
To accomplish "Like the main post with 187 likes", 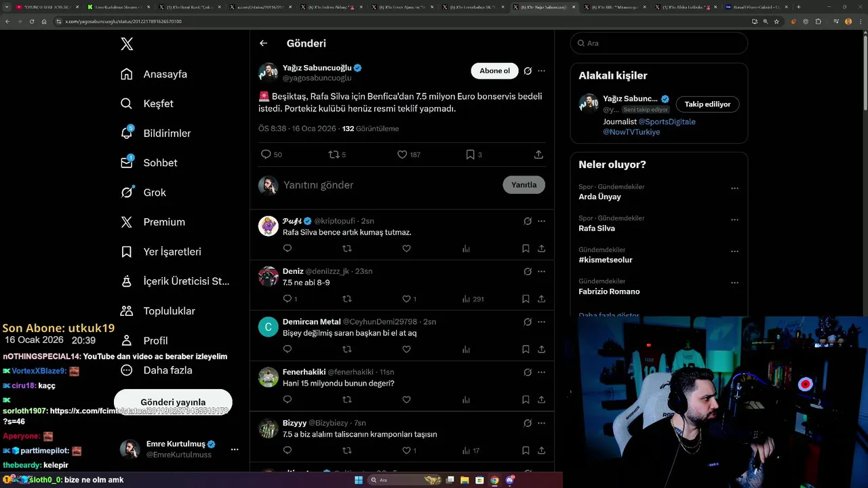I will point(409,155).
